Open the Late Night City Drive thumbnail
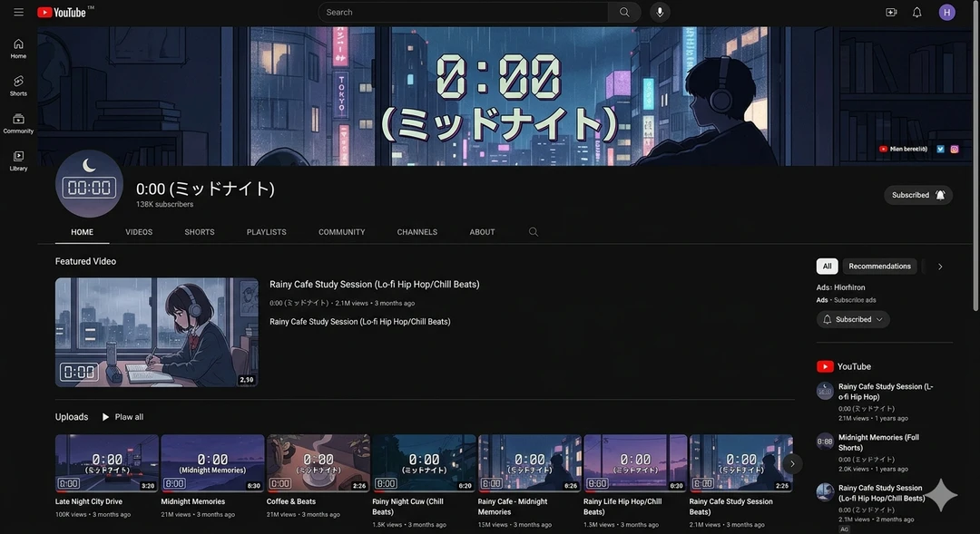Screen dimensions: 980x534 (x=107, y=462)
